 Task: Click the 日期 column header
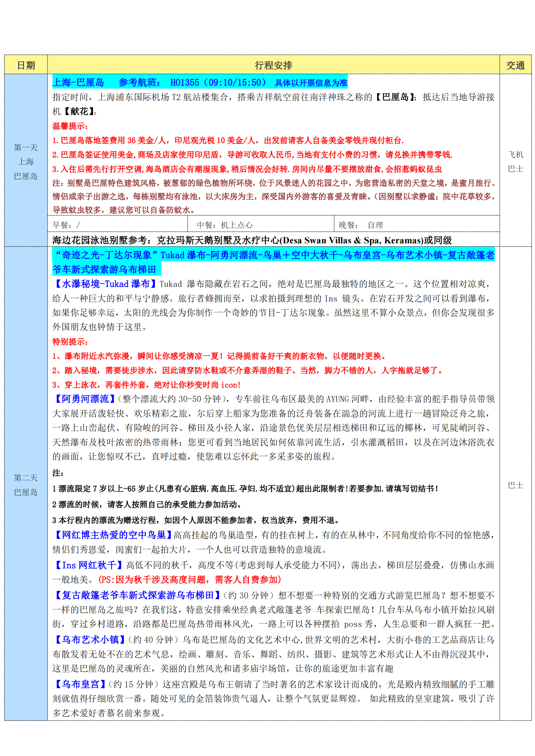(x=26, y=65)
